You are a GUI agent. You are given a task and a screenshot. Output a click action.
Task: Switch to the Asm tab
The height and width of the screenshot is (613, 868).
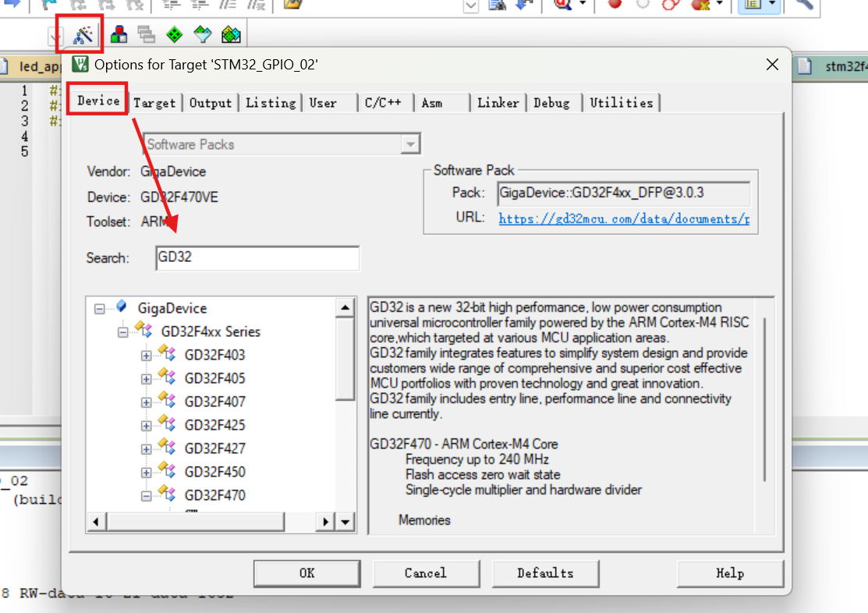coord(441,103)
